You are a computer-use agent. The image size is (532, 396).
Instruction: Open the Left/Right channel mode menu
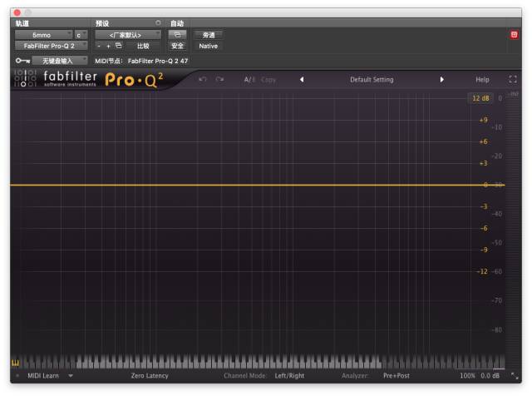coord(289,376)
